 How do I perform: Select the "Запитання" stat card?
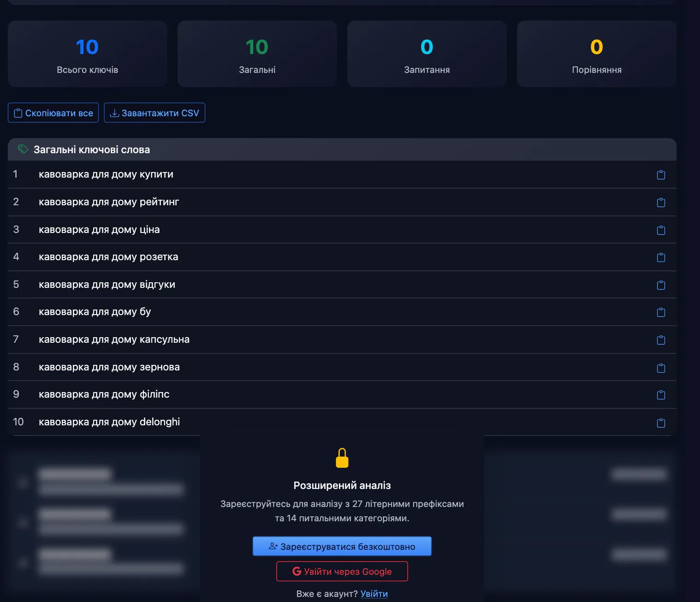427,54
